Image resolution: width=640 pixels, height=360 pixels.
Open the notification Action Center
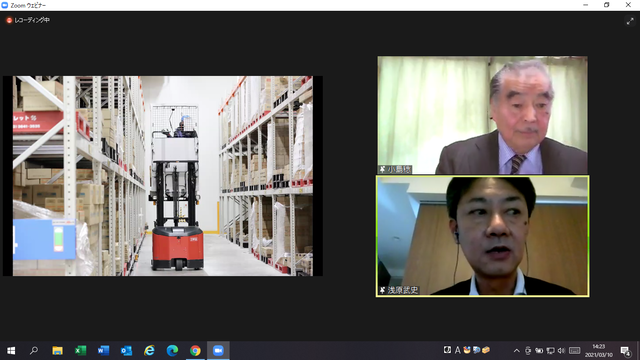pyautogui.click(x=626, y=351)
